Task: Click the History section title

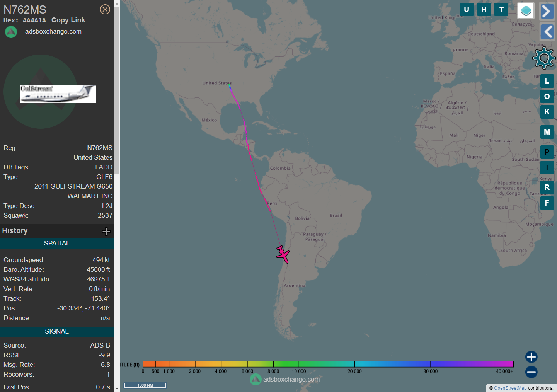Action: tap(15, 231)
